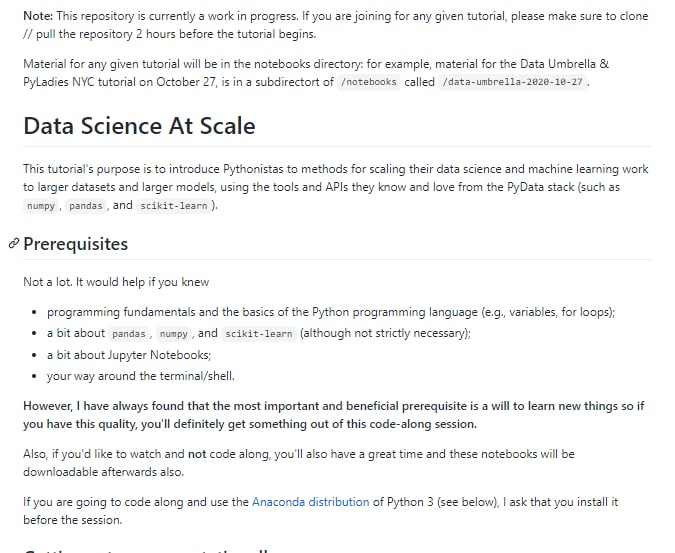Click numpy code tag below the PyData paragraph

coord(41,206)
